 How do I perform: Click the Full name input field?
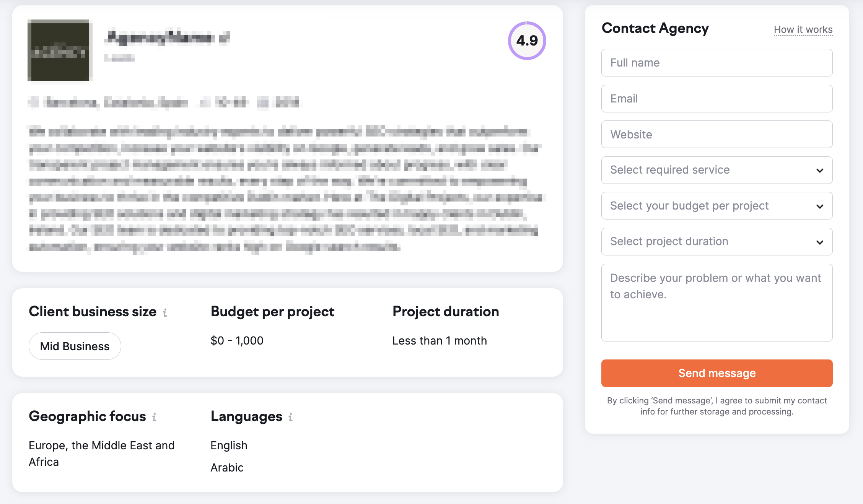pos(716,63)
